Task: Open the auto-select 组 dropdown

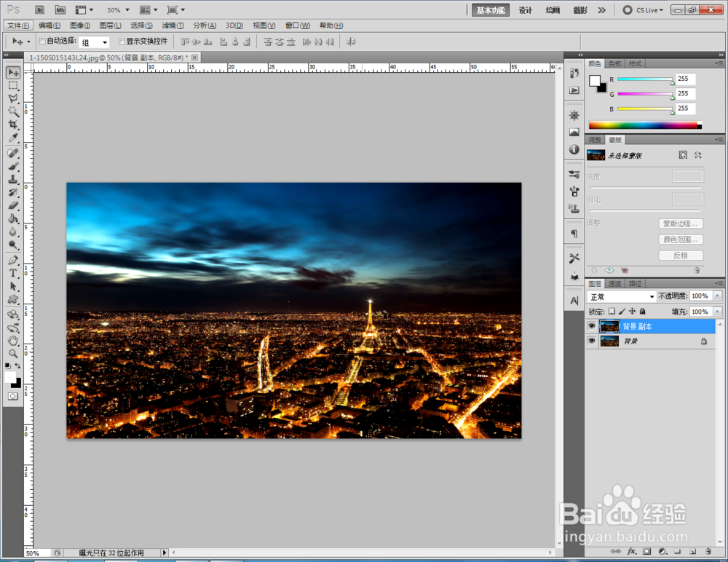Action: [94, 42]
